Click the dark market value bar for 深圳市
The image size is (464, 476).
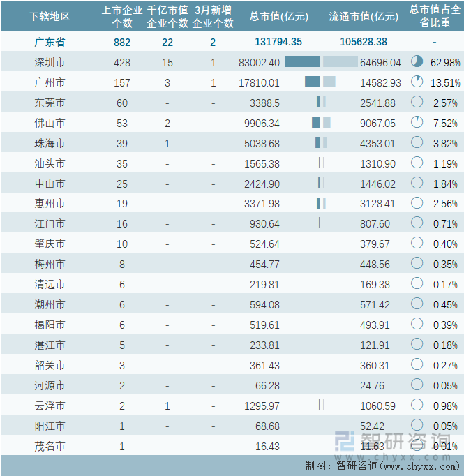pos(302,61)
